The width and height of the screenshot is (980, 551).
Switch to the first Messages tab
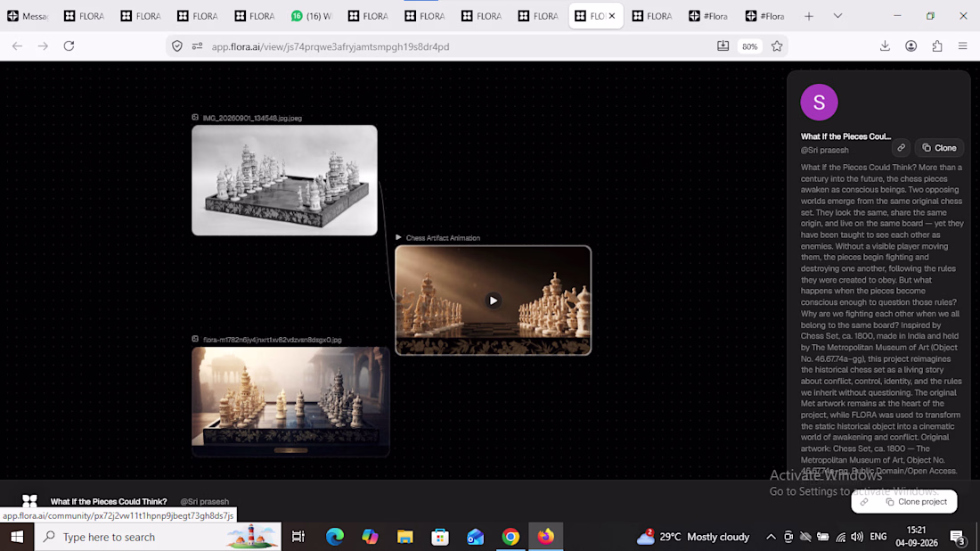click(29, 16)
